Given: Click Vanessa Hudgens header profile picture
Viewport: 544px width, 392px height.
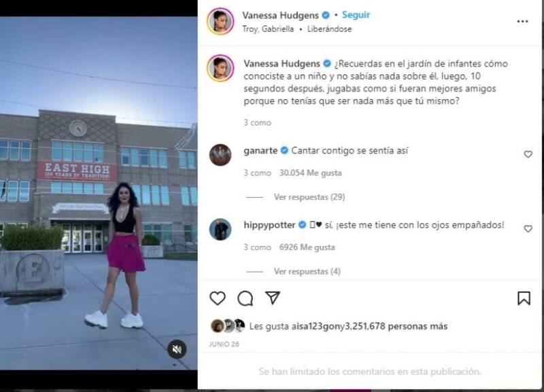Looking at the screenshot, I should 220,22.
